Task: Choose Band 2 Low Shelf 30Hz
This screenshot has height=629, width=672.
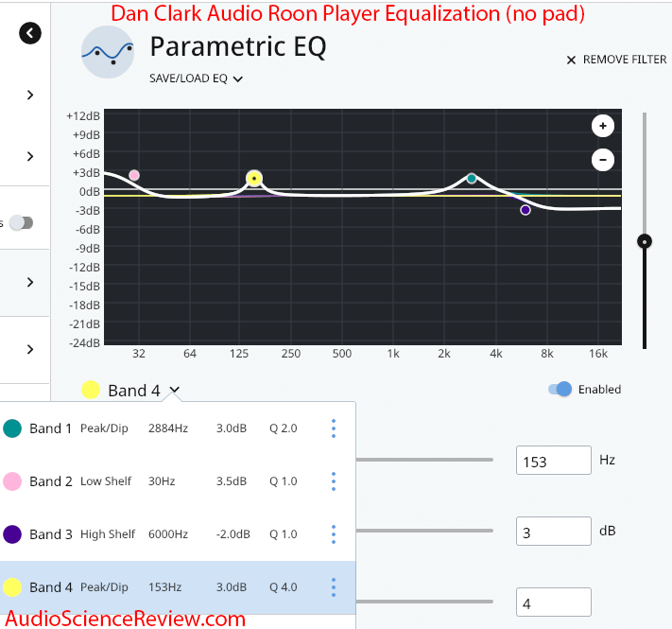Action: click(x=178, y=481)
